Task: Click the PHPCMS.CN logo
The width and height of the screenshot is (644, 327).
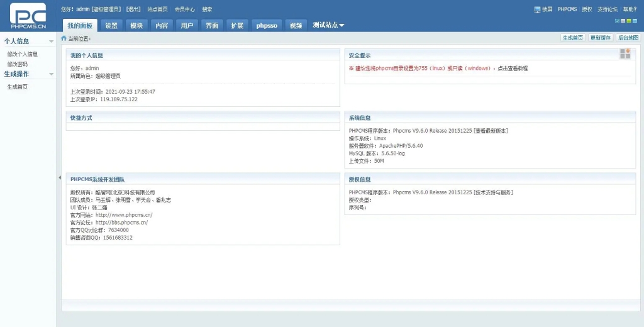Action: [x=28, y=16]
